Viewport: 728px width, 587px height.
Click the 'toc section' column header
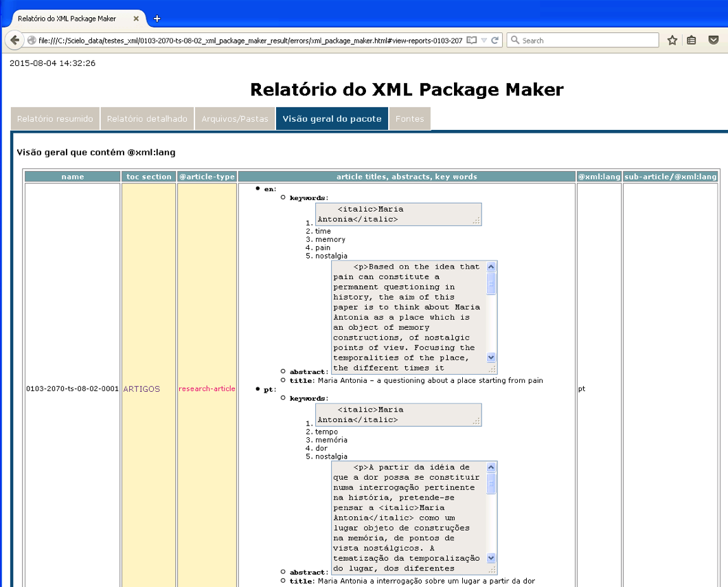148,177
